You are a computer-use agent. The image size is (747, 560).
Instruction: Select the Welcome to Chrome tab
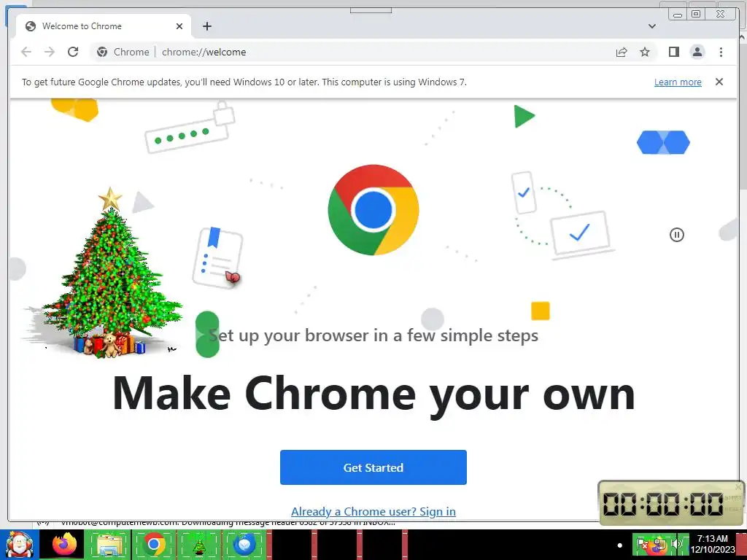click(x=104, y=26)
